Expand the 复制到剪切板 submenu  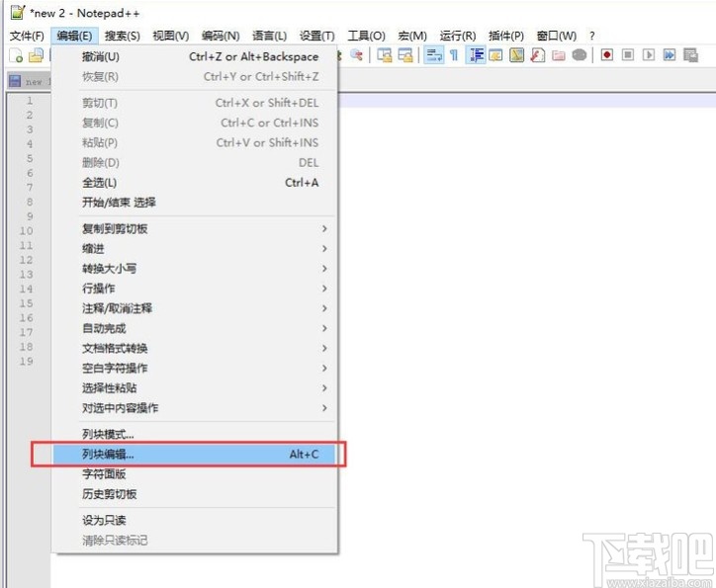pyautogui.click(x=195, y=228)
